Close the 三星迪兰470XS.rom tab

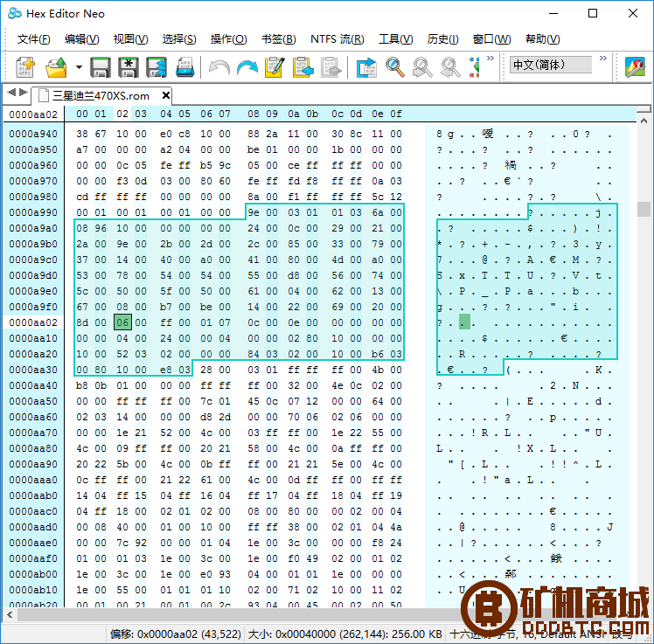[x=165, y=95]
